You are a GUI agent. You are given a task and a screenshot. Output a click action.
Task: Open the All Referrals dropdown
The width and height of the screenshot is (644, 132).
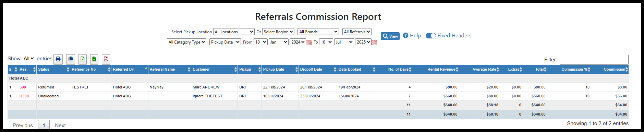pos(357,32)
